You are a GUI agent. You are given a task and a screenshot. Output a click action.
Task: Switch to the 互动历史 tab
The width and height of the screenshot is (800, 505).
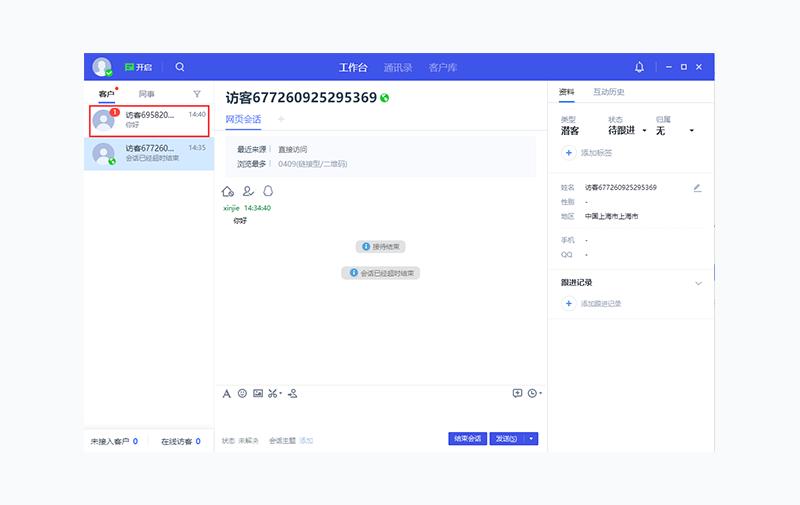(x=608, y=92)
